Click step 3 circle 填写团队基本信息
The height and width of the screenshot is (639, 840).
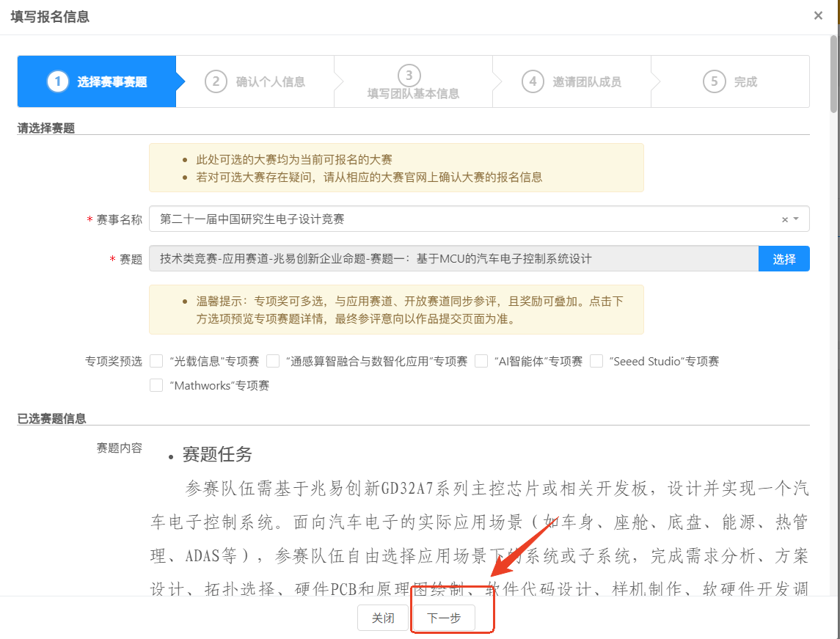(x=409, y=75)
